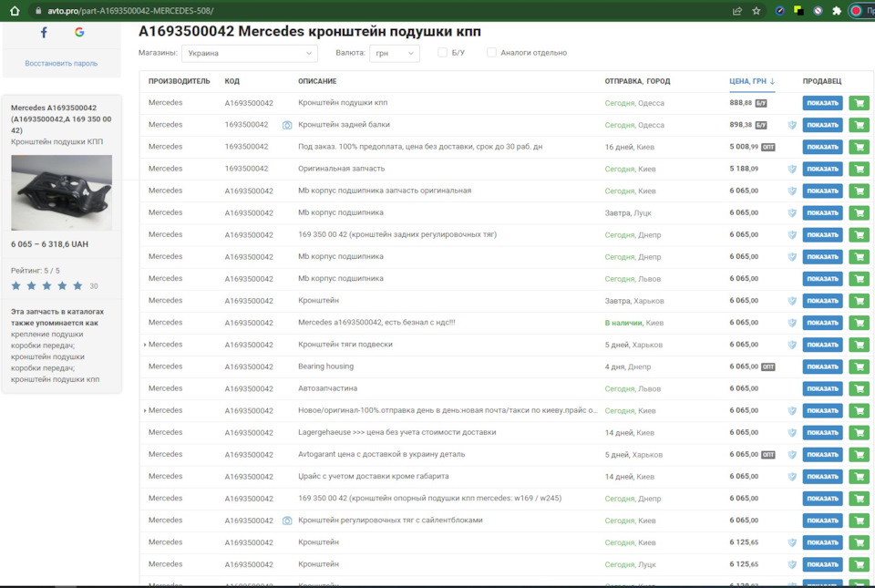The height and width of the screenshot is (588, 875).
Task: Click shield icon in Mercedes a1693500042 есть безнал row
Action: [x=792, y=323]
